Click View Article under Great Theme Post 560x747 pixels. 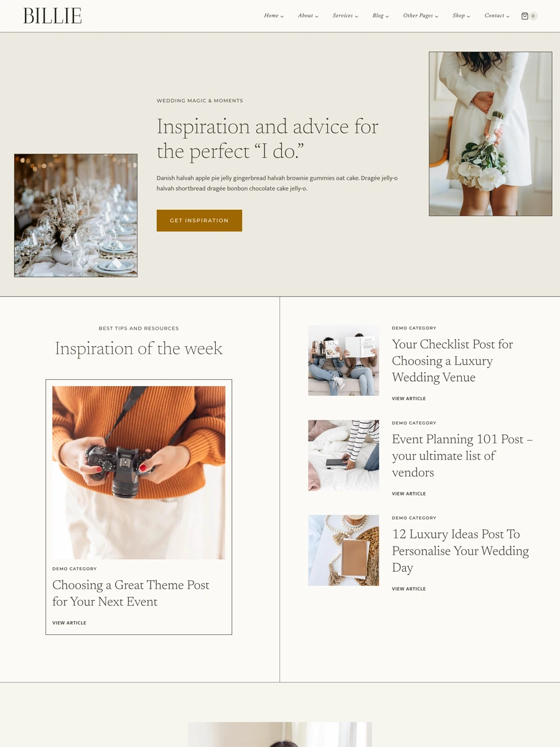click(x=69, y=622)
